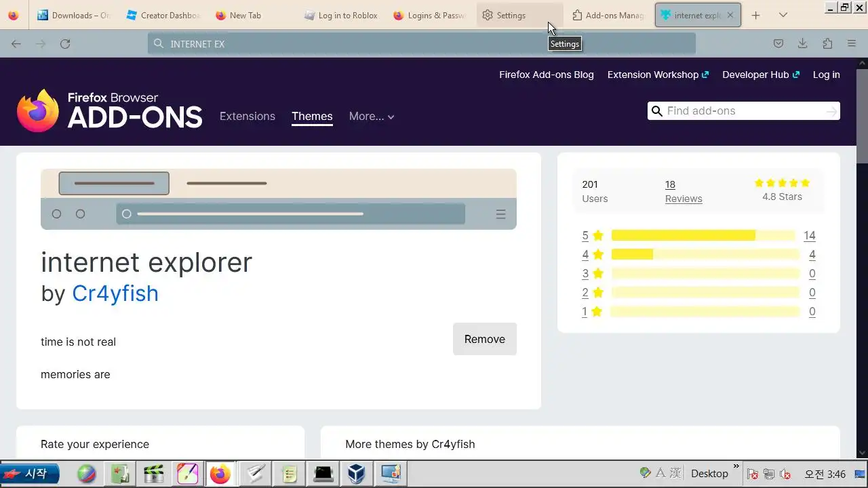Open the pink drawing taskbar icon

pyautogui.click(x=187, y=474)
